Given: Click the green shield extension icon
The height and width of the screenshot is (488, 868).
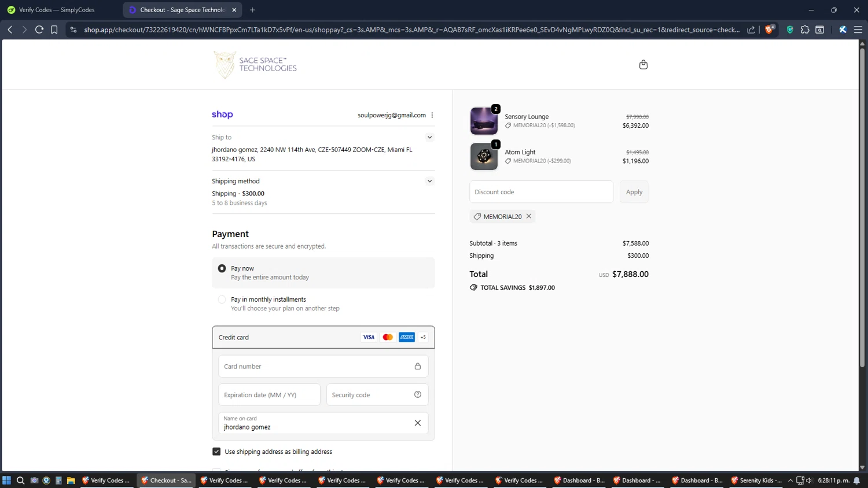Looking at the screenshot, I should click(790, 29).
